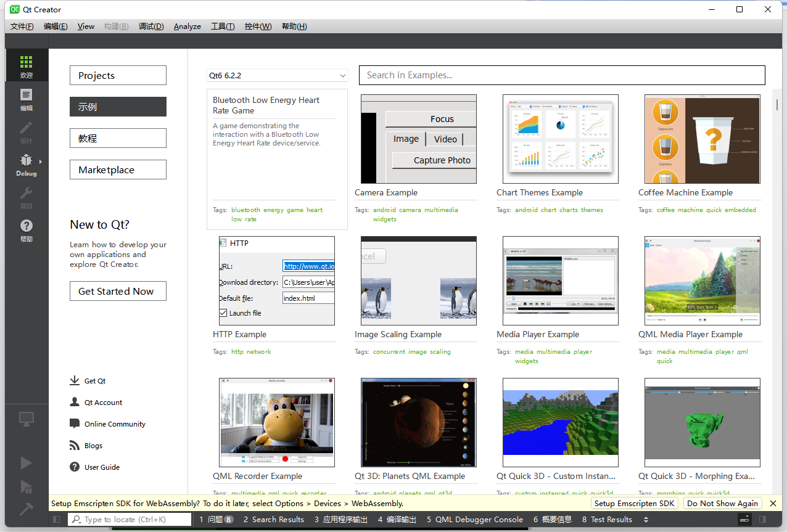Toggle the Launch file checkbox in HTTP thumbnail
The width and height of the screenshot is (787, 532).
[x=223, y=313]
